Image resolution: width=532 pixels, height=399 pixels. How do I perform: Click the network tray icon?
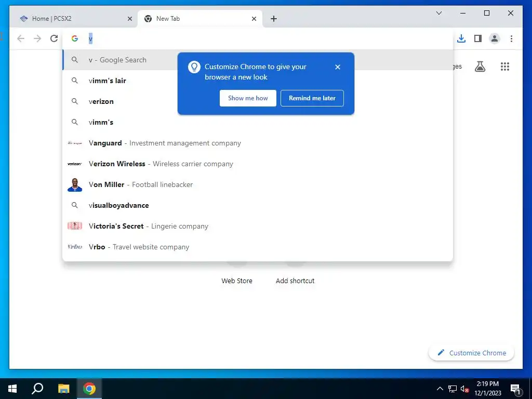(453, 389)
